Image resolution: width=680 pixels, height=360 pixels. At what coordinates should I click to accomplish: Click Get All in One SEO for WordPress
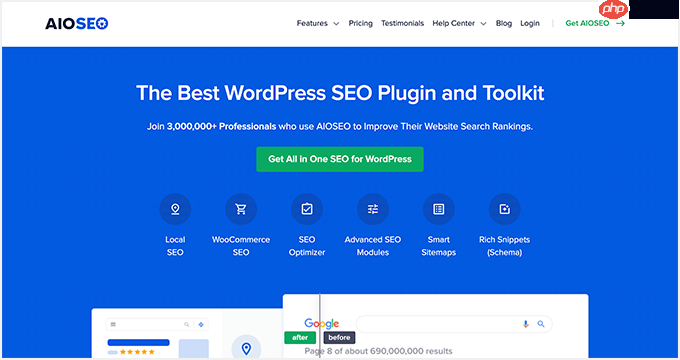tap(340, 159)
